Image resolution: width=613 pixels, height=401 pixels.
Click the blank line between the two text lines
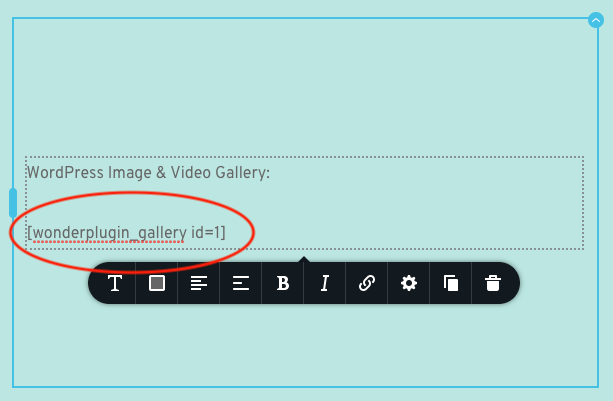click(305, 203)
